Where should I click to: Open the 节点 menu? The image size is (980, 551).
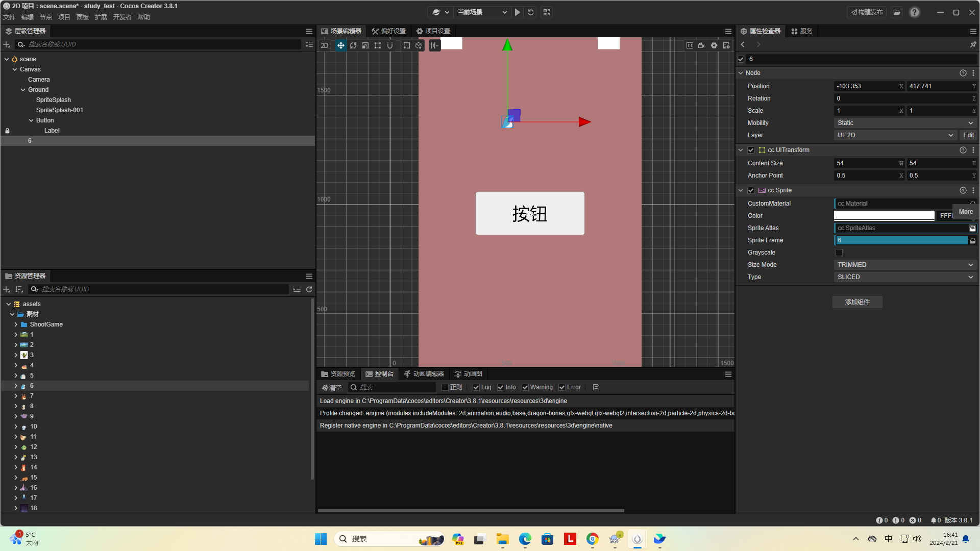click(46, 17)
